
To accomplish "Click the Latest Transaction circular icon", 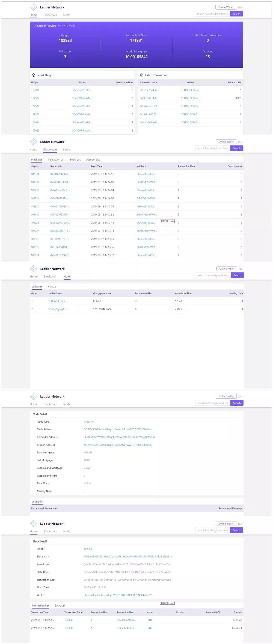I will (142, 75).
